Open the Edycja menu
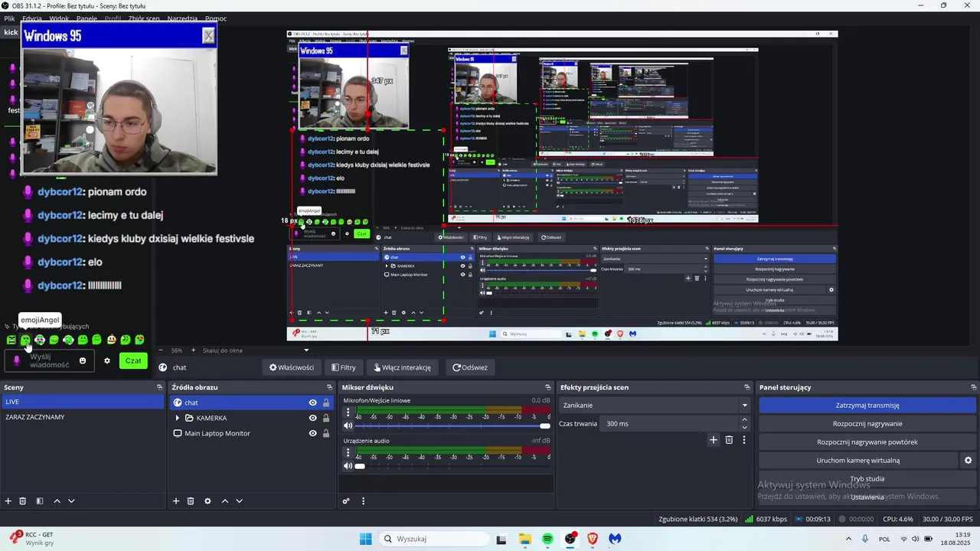Screen dimensions: 980x551 [x=32, y=18]
